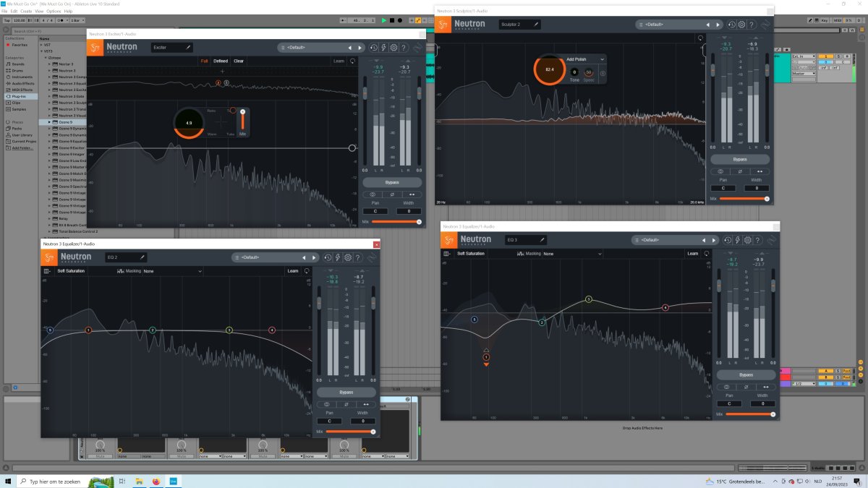868x488 pixels.
Task: Click the lightning bolt icon in Exciter window
Action: pos(384,48)
